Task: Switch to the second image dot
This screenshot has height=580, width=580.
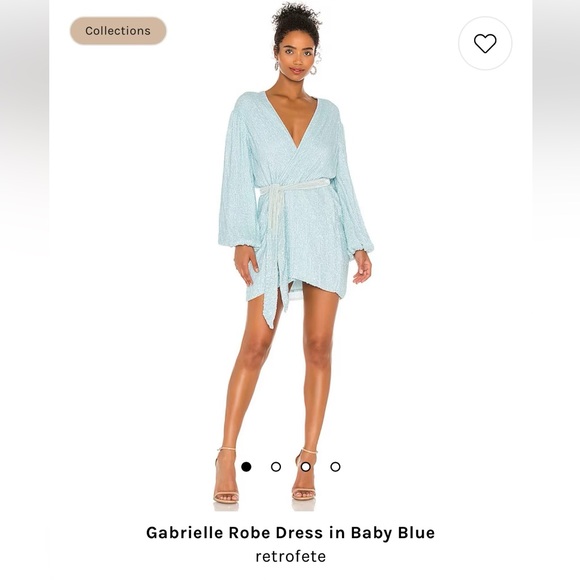Action: 276,467
